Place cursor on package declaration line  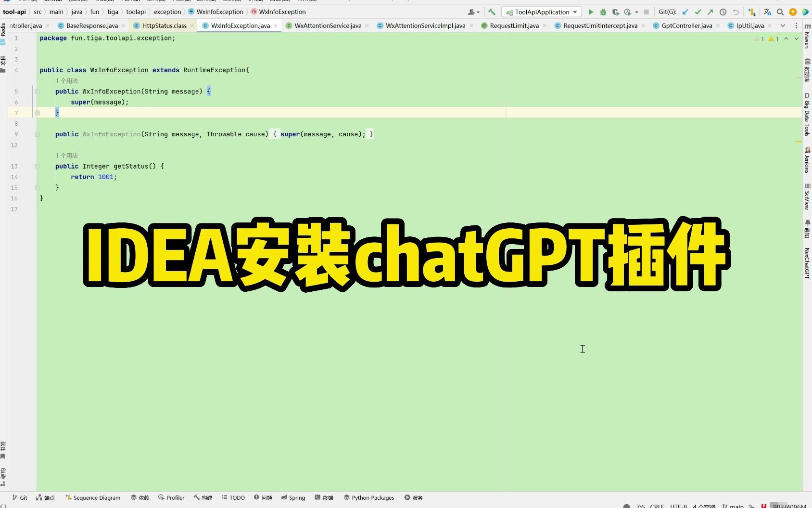point(107,38)
